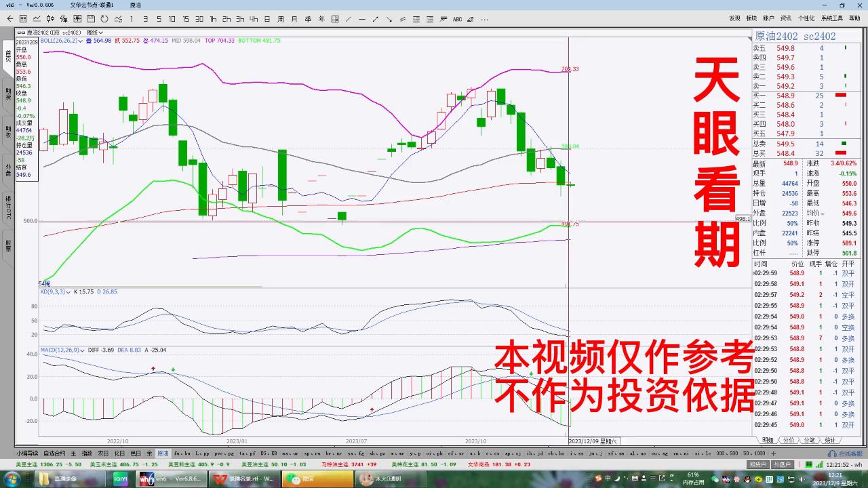This screenshot has width=868, height=488.
Task: Select the 股票 sidebar tab
Action: [7, 245]
